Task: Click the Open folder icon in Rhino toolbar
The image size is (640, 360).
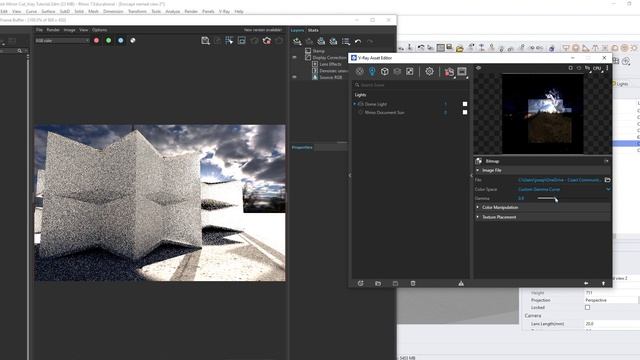Action: [460, 48]
